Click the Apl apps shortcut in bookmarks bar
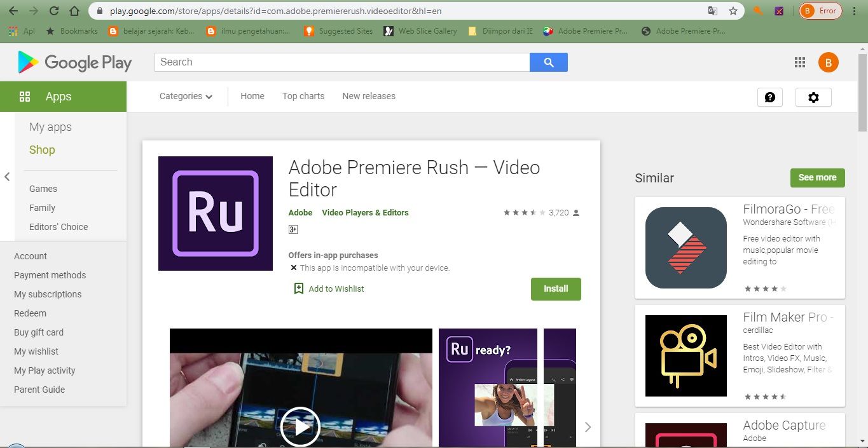 pyautogui.click(x=22, y=31)
